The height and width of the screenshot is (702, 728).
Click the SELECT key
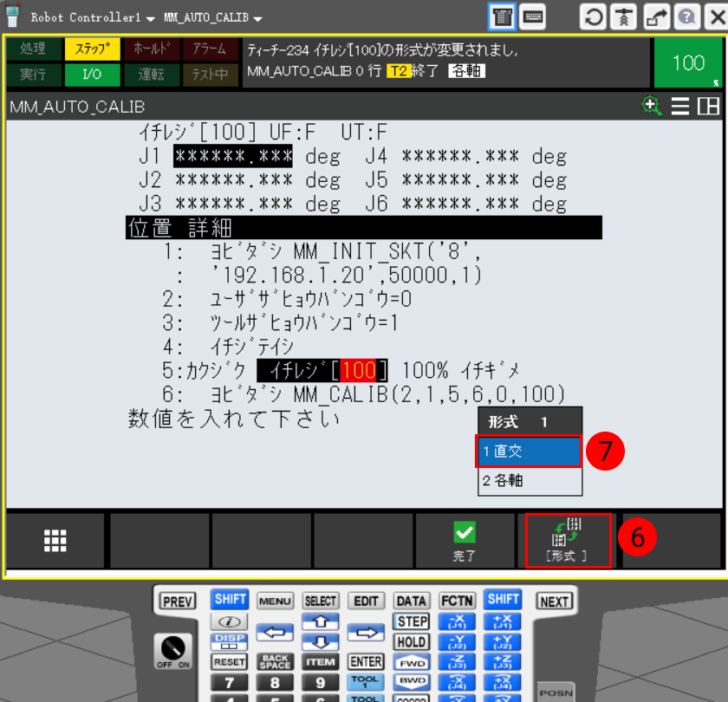pyautogui.click(x=321, y=601)
